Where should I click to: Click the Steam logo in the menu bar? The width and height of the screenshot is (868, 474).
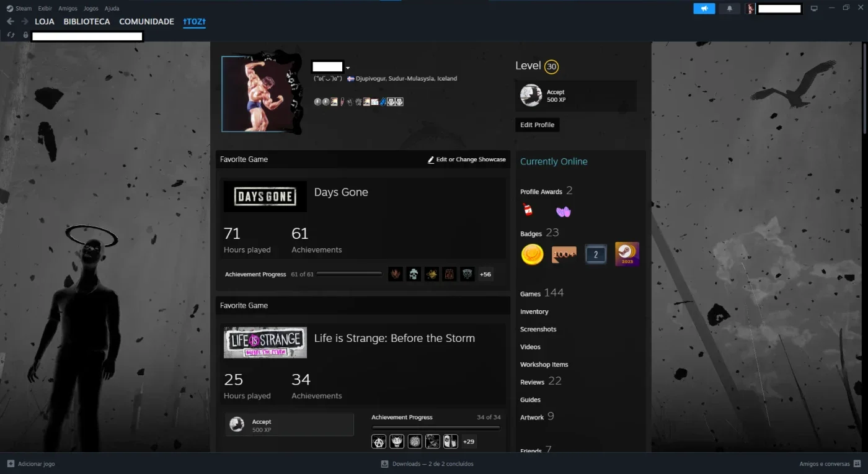[10, 9]
